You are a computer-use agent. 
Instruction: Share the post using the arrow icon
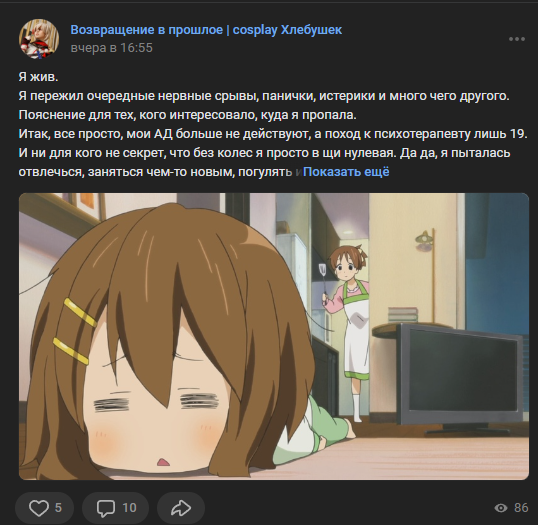tap(181, 508)
